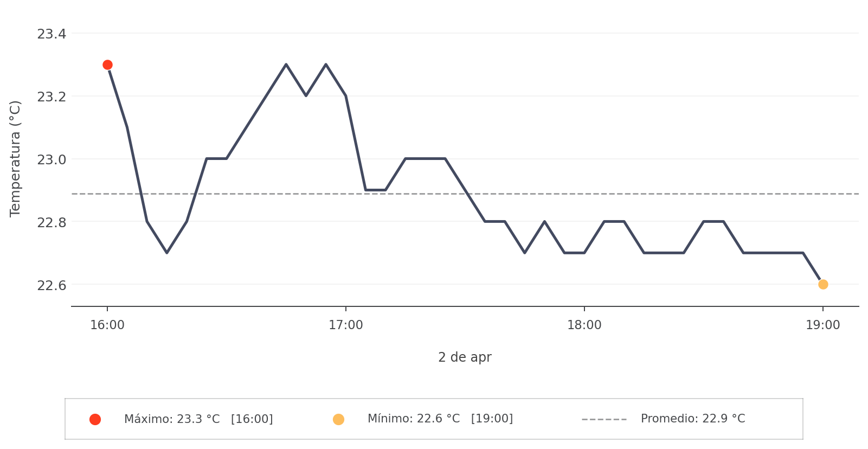Click the 19:00 label on the time axis
The height and width of the screenshot is (449, 868).
click(x=823, y=325)
